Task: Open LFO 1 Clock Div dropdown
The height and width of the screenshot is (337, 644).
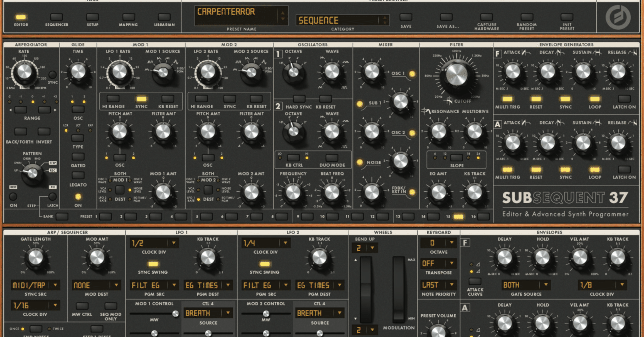Action: coord(154,243)
